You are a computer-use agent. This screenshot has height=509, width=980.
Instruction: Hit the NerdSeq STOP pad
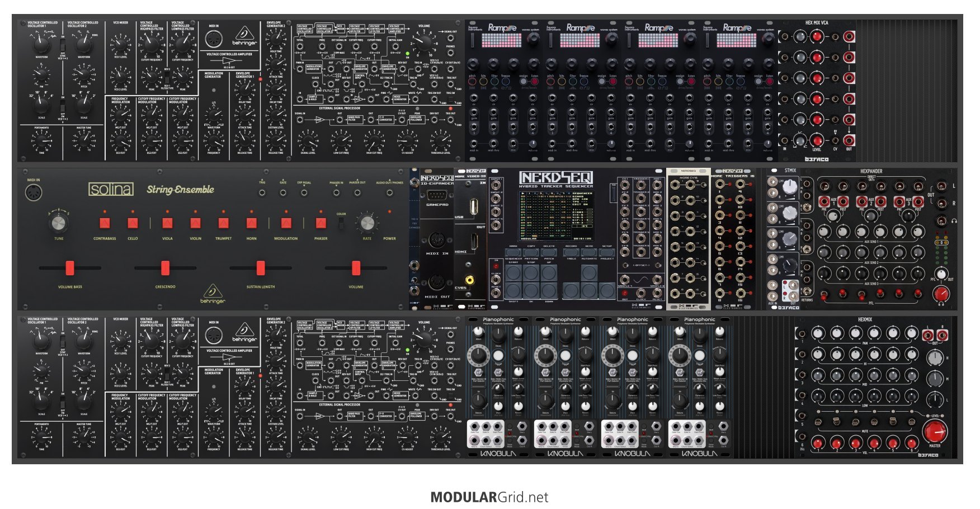(x=531, y=272)
